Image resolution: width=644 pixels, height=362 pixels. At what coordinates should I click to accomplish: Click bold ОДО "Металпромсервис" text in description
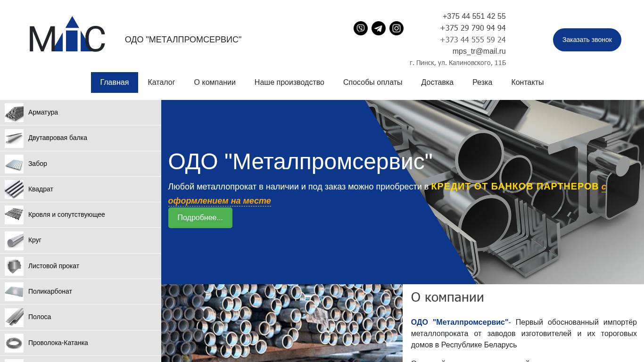pos(460,322)
